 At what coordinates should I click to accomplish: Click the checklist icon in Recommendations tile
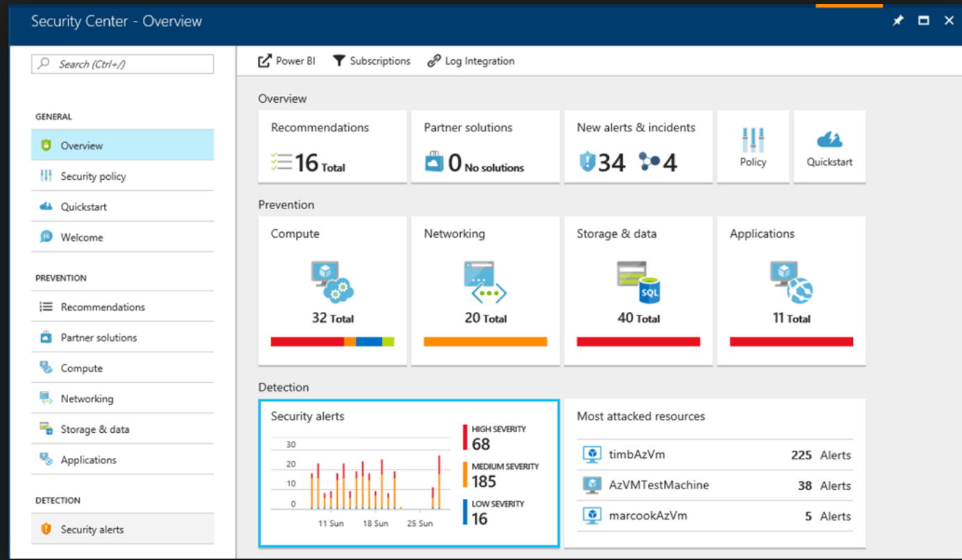pos(282,163)
